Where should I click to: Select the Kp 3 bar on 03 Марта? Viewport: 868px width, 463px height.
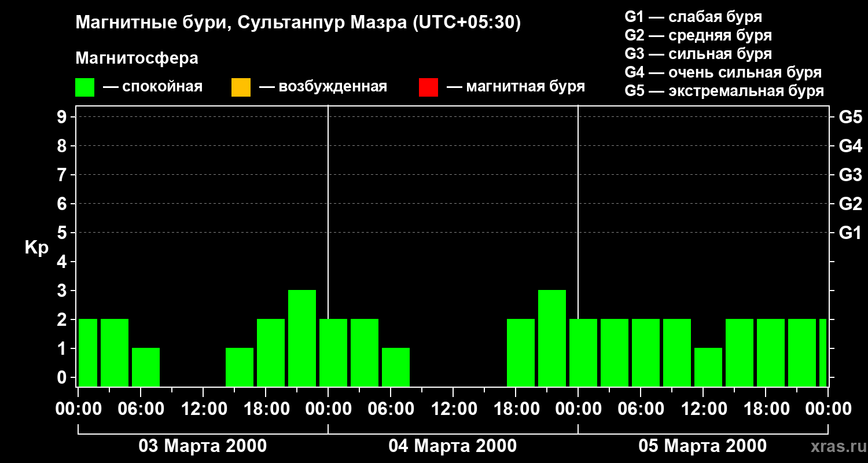[302, 338]
